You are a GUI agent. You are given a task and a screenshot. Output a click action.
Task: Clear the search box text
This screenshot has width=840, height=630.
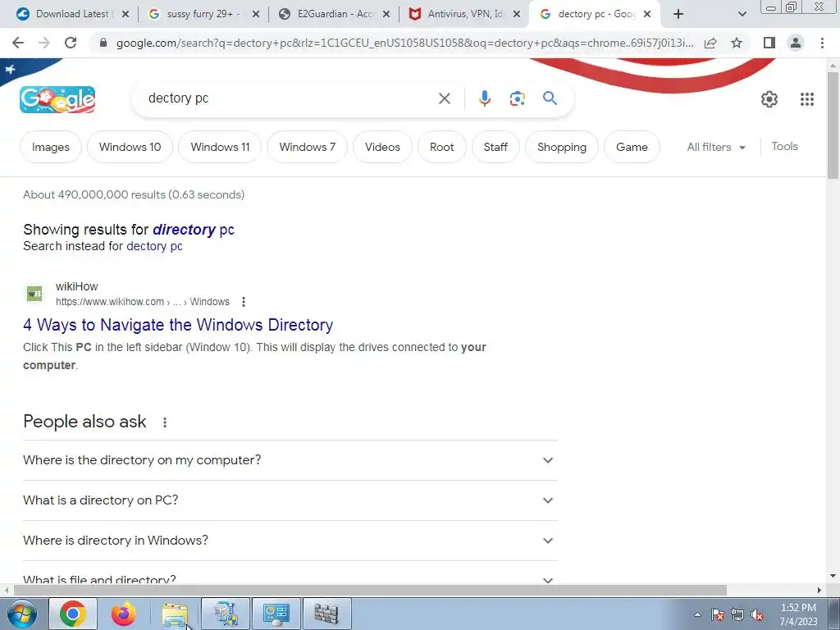click(x=444, y=98)
